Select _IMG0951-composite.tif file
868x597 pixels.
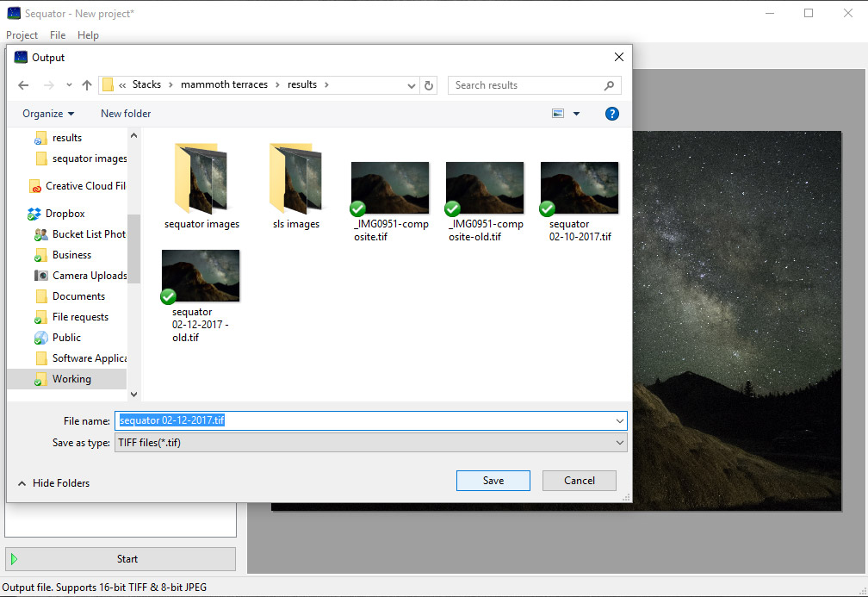[390, 201]
